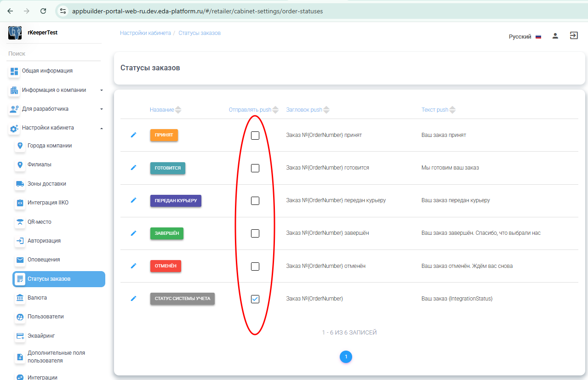
Task: Click the edit pencil for ОТМЕНЁН status
Action: click(x=134, y=266)
